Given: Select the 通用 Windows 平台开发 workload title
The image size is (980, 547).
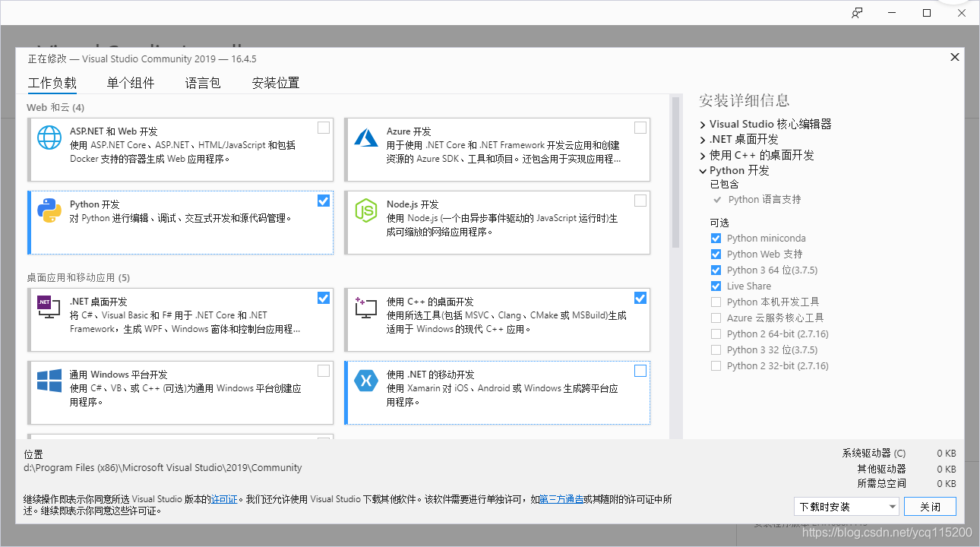Looking at the screenshot, I should point(118,375).
